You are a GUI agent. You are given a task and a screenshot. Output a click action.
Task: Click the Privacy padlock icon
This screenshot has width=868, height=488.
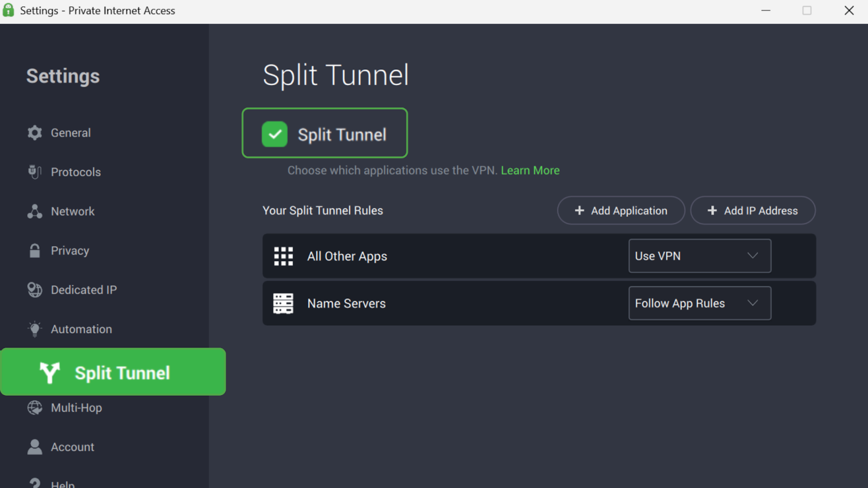[x=35, y=251]
